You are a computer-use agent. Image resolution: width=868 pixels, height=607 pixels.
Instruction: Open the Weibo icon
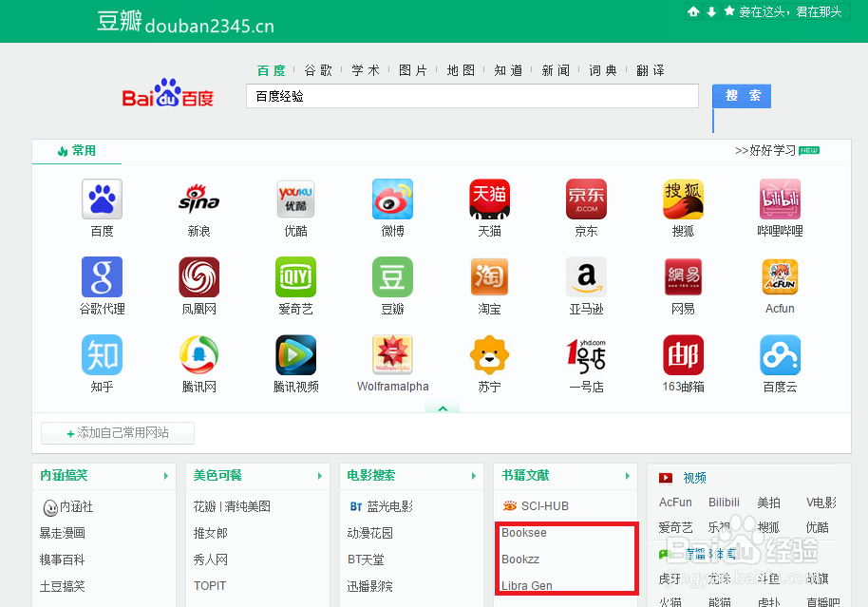392,199
